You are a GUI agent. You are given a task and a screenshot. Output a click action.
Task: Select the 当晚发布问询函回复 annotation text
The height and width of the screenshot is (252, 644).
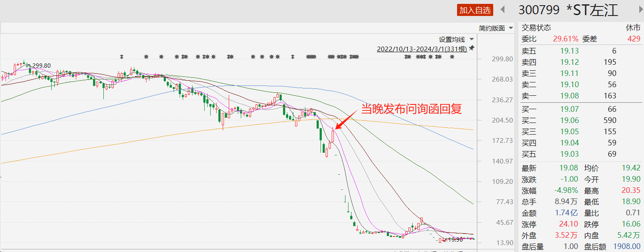411,108
